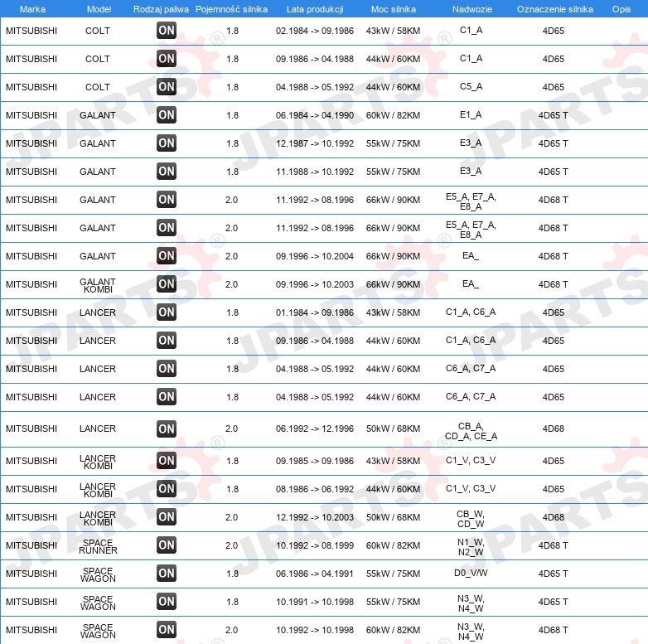Select the SPACE RUNNER model cell

click(x=98, y=546)
